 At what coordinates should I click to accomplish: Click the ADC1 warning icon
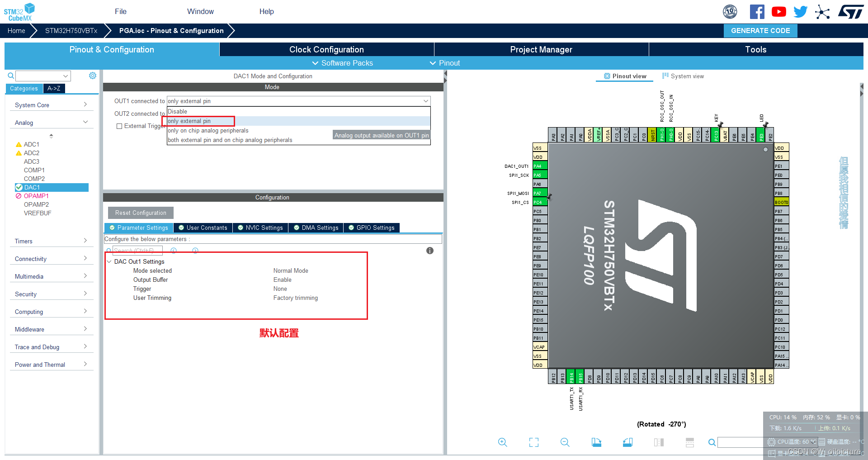pos(19,145)
